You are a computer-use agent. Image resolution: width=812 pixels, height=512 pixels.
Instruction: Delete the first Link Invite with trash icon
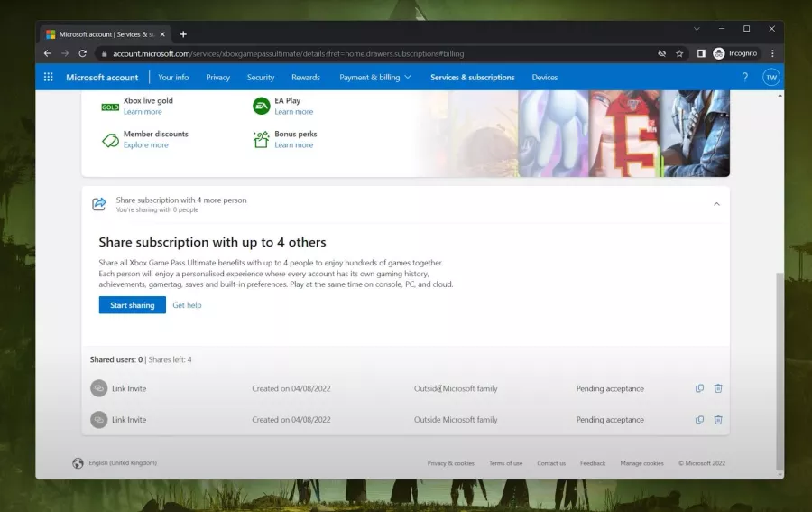click(718, 388)
